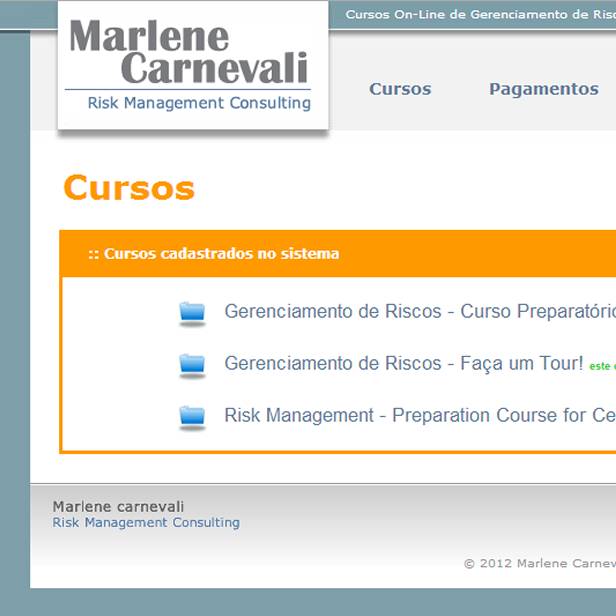Click the Marlene Carnevali logo name
Screen dimensions: 616x616
tap(189, 53)
